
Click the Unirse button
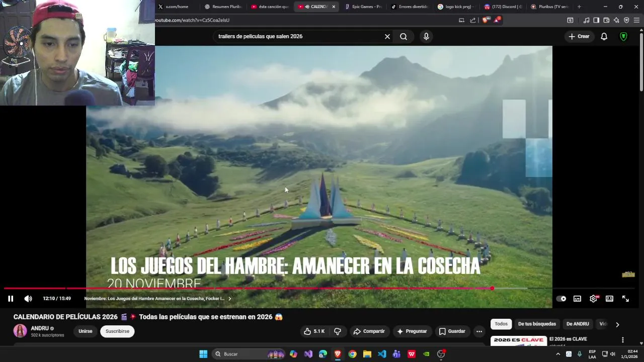click(86, 331)
